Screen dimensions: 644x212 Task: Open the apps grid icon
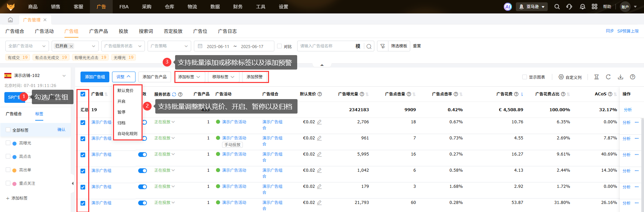pos(594,7)
